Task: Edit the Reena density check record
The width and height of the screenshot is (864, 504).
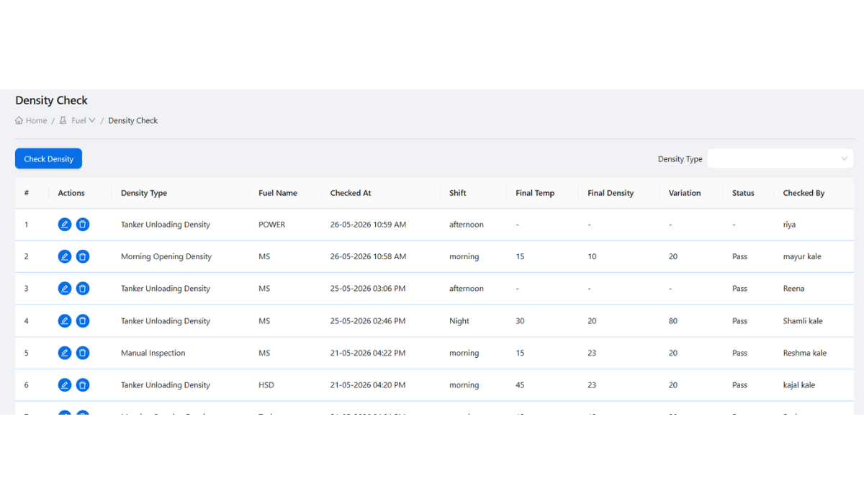Action: (x=65, y=289)
